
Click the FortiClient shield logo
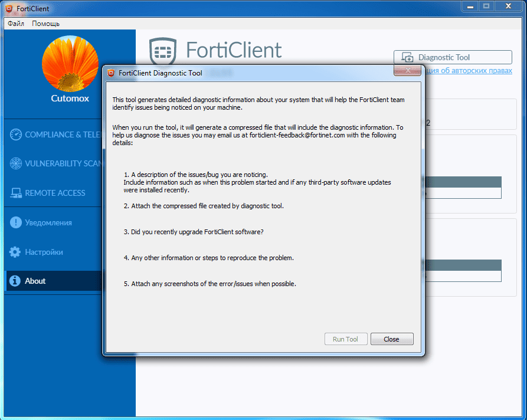click(x=163, y=51)
